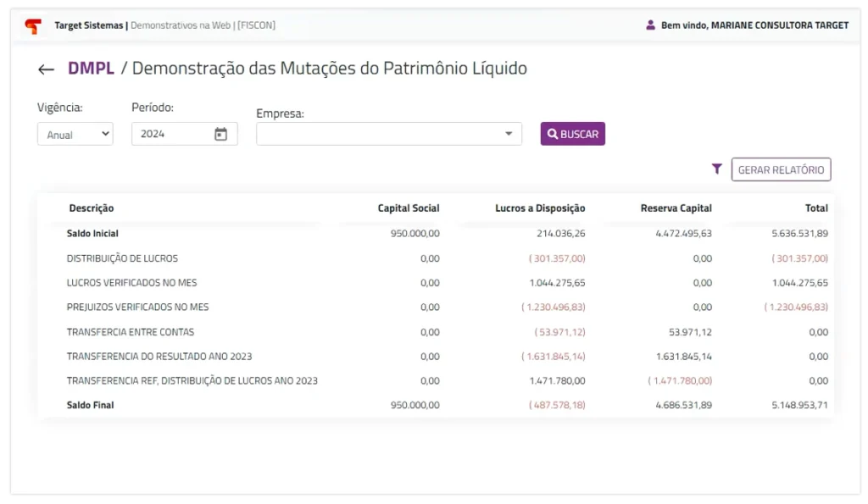Image resolution: width=868 pixels, height=504 pixels.
Task: Open the Empresa list via its chevron arrow
Action: click(508, 133)
